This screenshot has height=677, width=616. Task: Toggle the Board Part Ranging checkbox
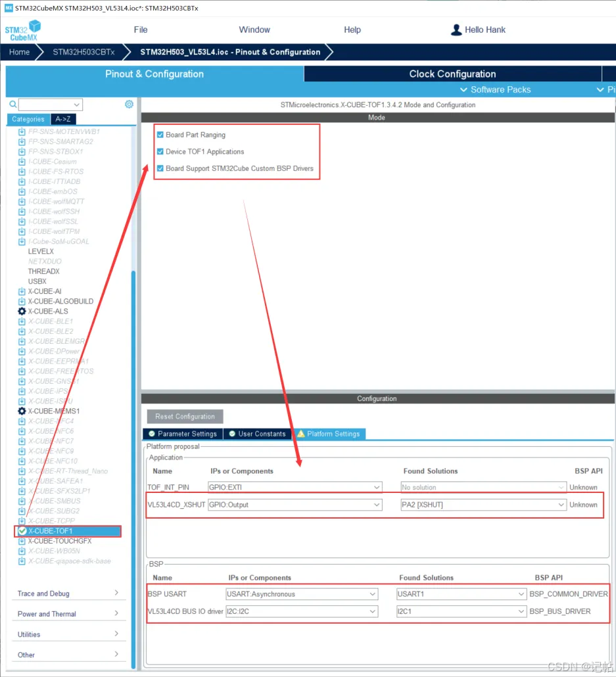click(160, 135)
